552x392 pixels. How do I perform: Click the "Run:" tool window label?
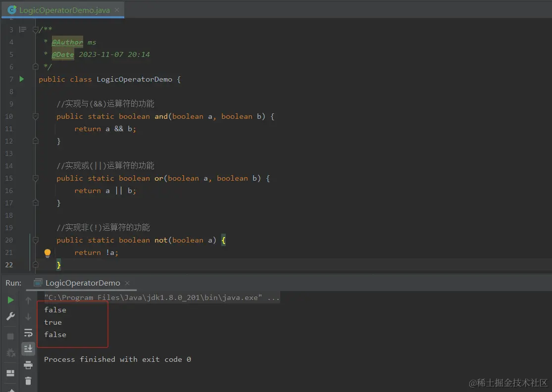(13, 283)
